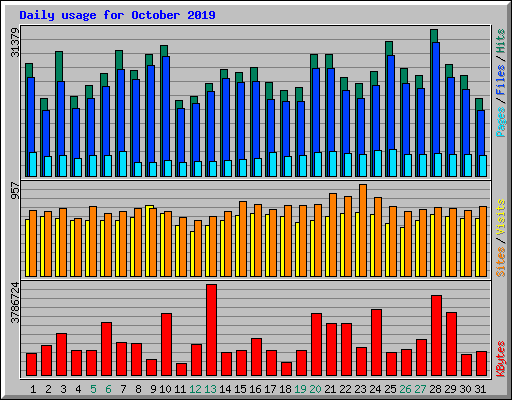The image size is (512, 400).
Task: Click day label 7 on x-axis
Action: (123, 389)
